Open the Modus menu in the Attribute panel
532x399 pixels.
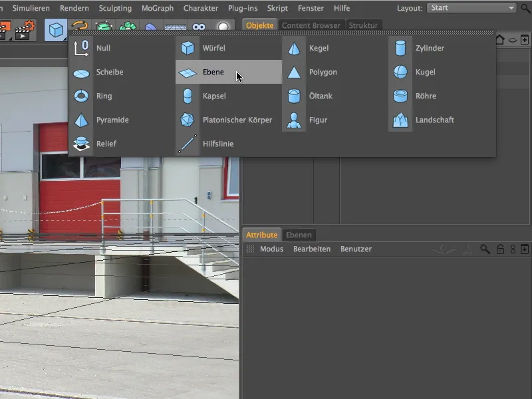pos(272,249)
